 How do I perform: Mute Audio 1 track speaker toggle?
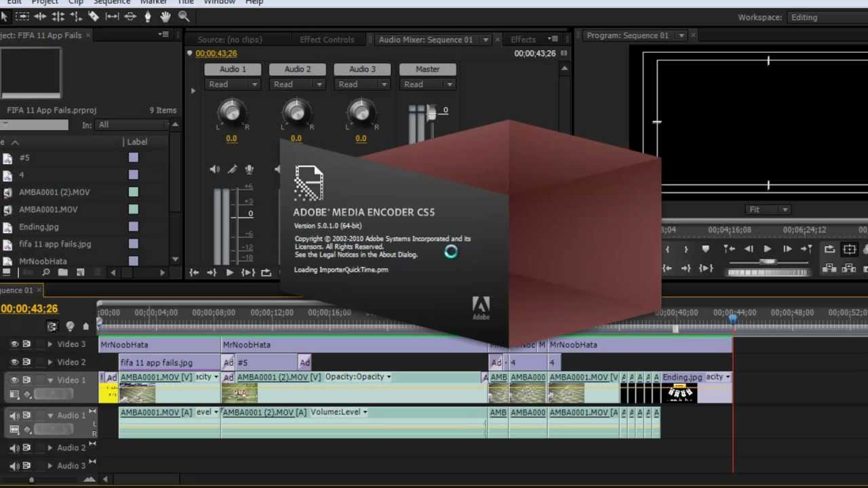(14, 415)
